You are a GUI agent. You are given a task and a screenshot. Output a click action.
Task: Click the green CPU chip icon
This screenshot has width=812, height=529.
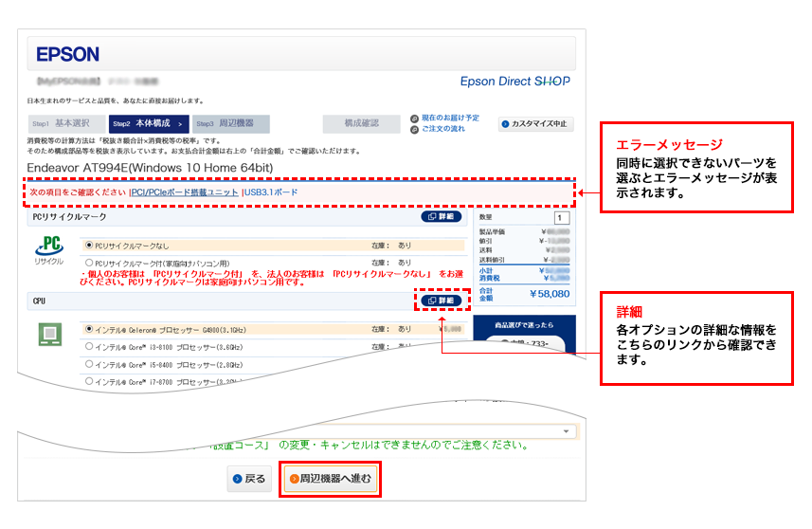pos(48,335)
